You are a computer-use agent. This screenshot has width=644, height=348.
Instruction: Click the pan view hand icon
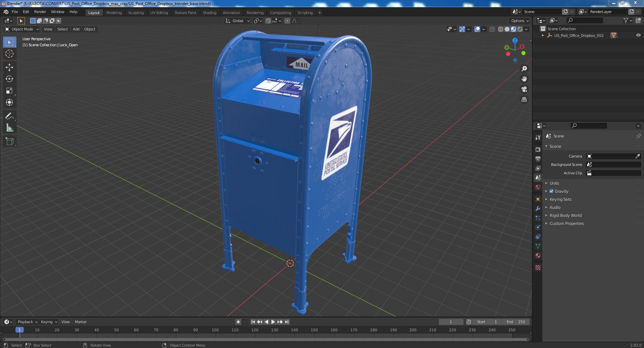[x=524, y=79]
